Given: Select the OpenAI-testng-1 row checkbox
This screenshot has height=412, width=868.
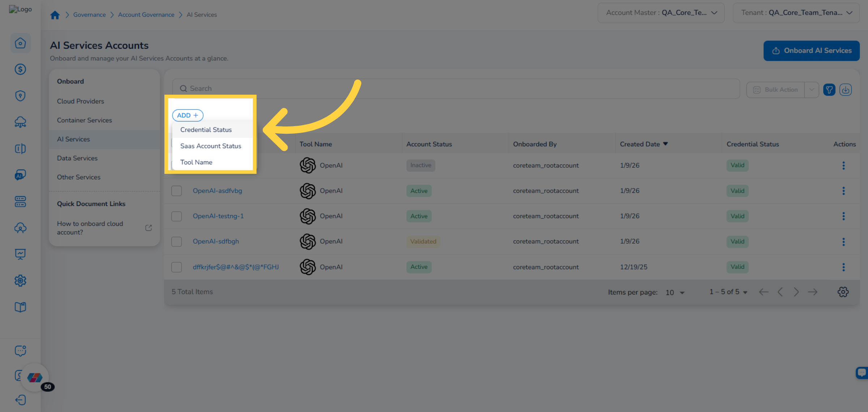Looking at the screenshot, I should coord(176,216).
